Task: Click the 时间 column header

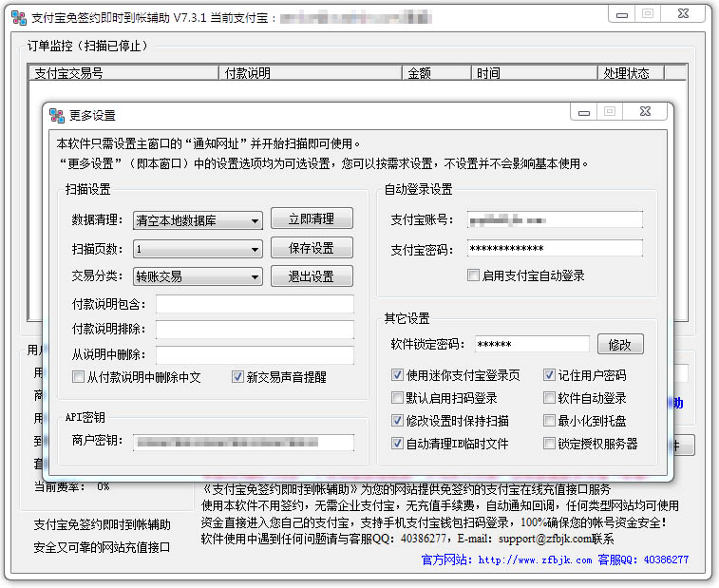Action: (x=535, y=73)
